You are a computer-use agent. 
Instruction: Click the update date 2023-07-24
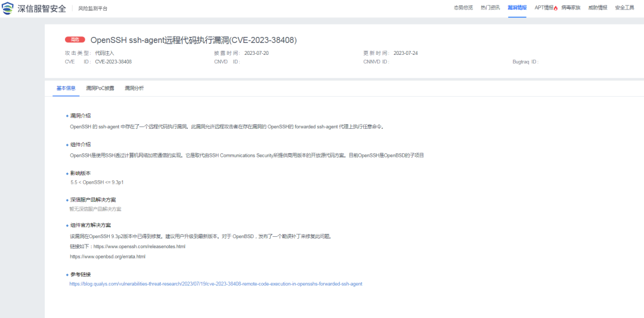406,53
